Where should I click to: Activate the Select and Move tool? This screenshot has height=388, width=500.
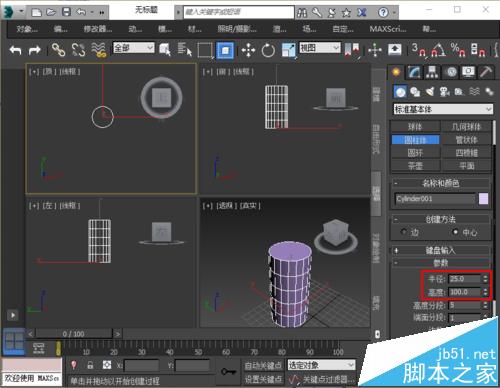[x=248, y=50]
